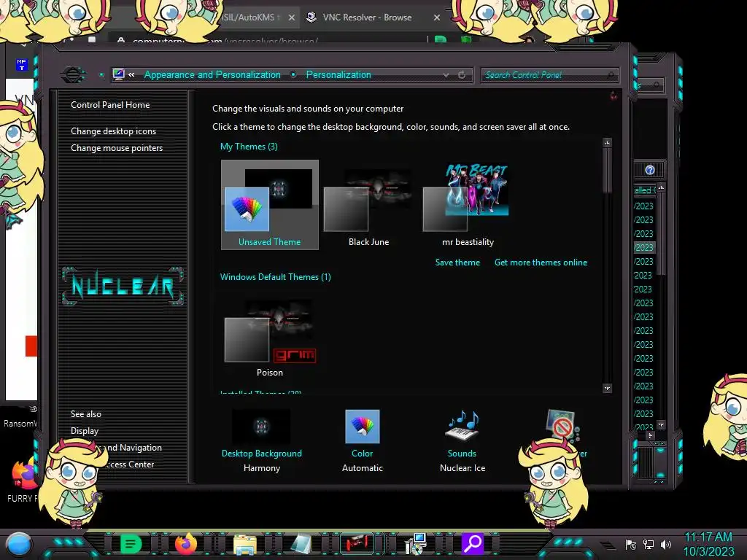Refresh the Personalization page
747x560 pixels.
pyautogui.click(x=462, y=75)
